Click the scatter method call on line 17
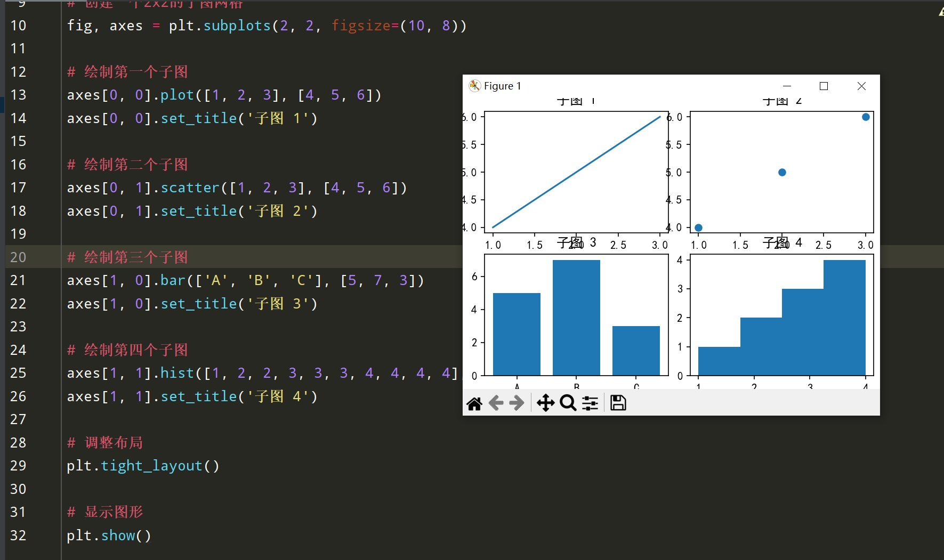The height and width of the screenshot is (560, 944). 190,188
